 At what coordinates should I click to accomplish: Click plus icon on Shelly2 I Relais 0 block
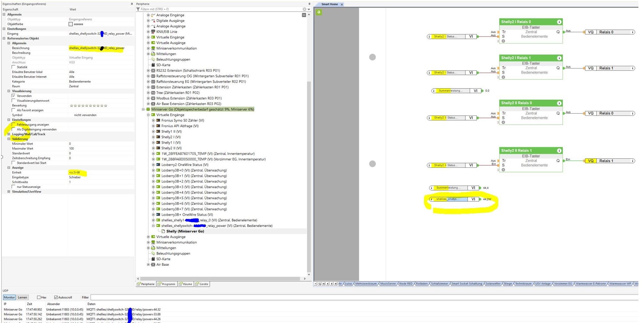tap(503, 41)
